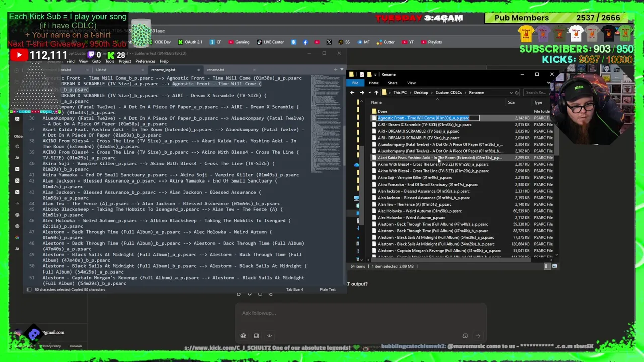Open the File tab in File Explorer

click(x=355, y=83)
